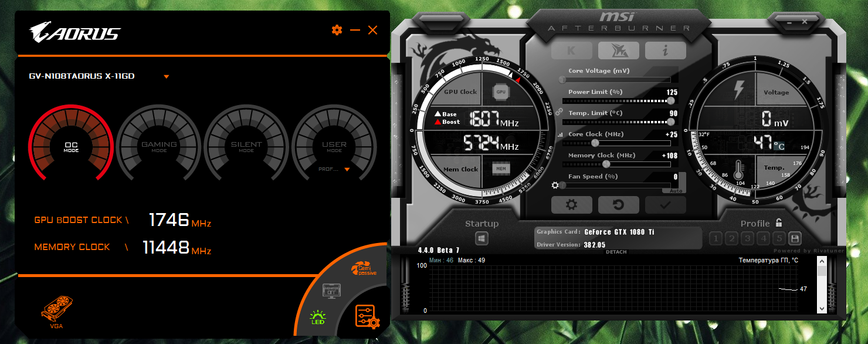Image resolution: width=868 pixels, height=344 pixels.
Task: Adjust the Core Voltage slider handle
Action: point(562,79)
